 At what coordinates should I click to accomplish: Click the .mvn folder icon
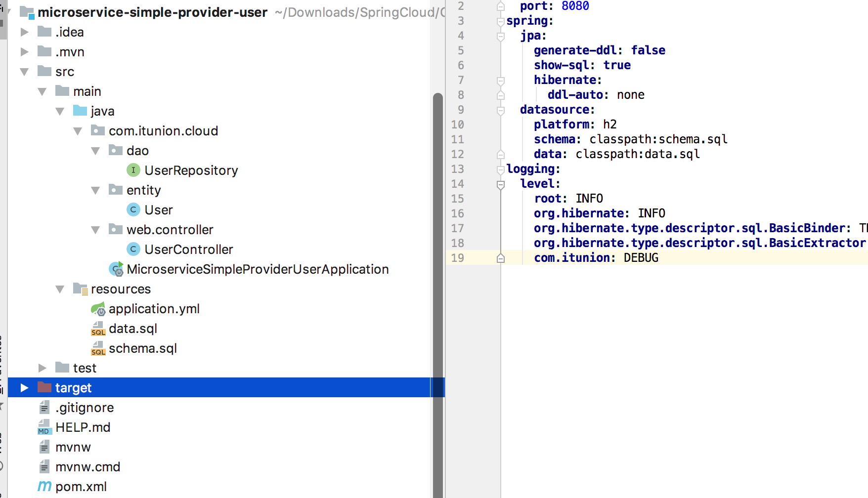[44, 51]
